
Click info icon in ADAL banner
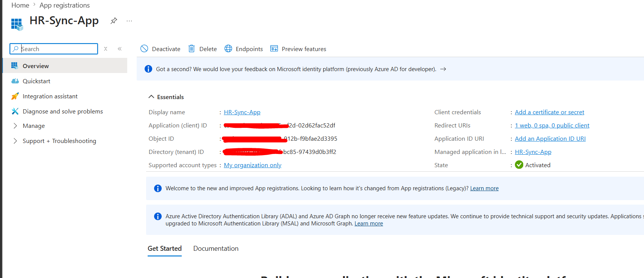click(158, 216)
